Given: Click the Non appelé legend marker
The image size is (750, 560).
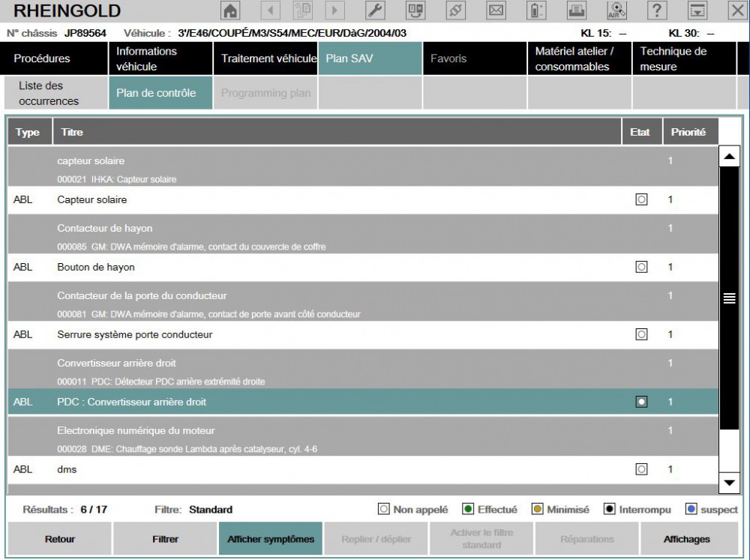Looking at the screenshot, I should (383, 509).
